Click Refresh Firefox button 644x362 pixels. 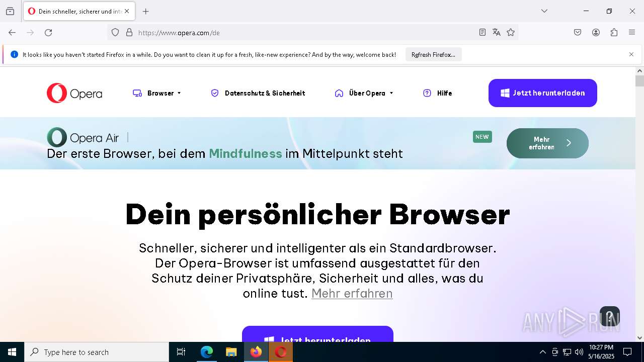[x=433, y=54]
